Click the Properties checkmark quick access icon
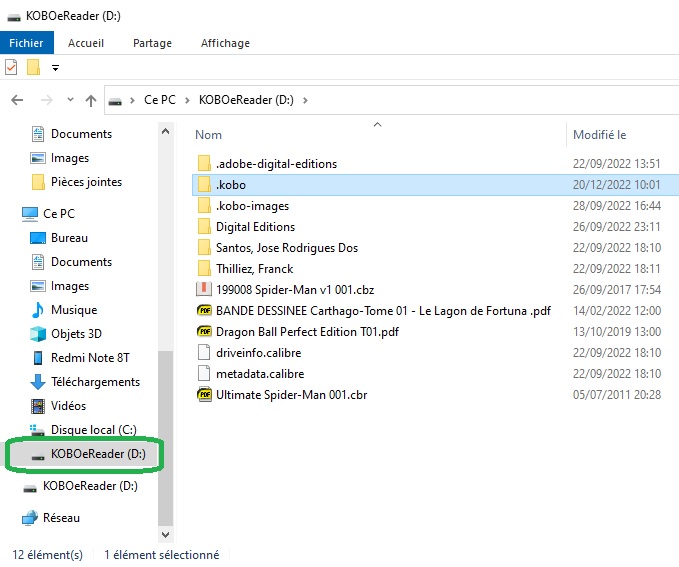 coord(11,67)
